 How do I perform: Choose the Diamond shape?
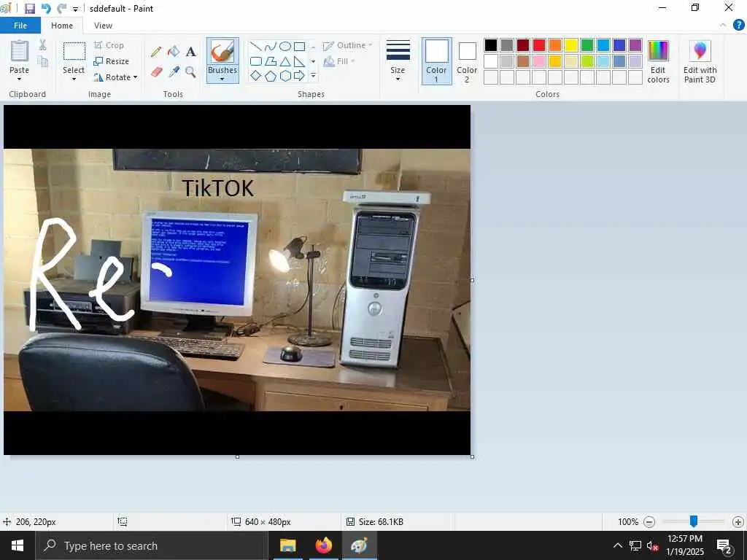256,76
